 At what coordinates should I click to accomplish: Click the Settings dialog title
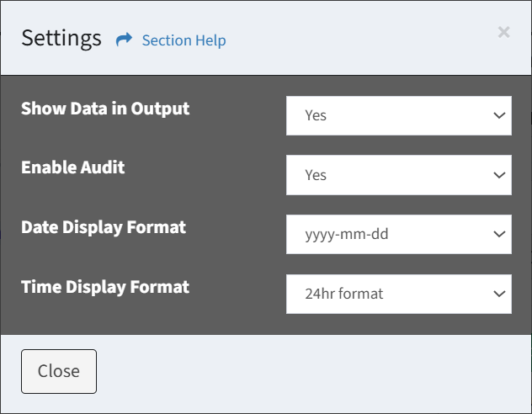61,39
